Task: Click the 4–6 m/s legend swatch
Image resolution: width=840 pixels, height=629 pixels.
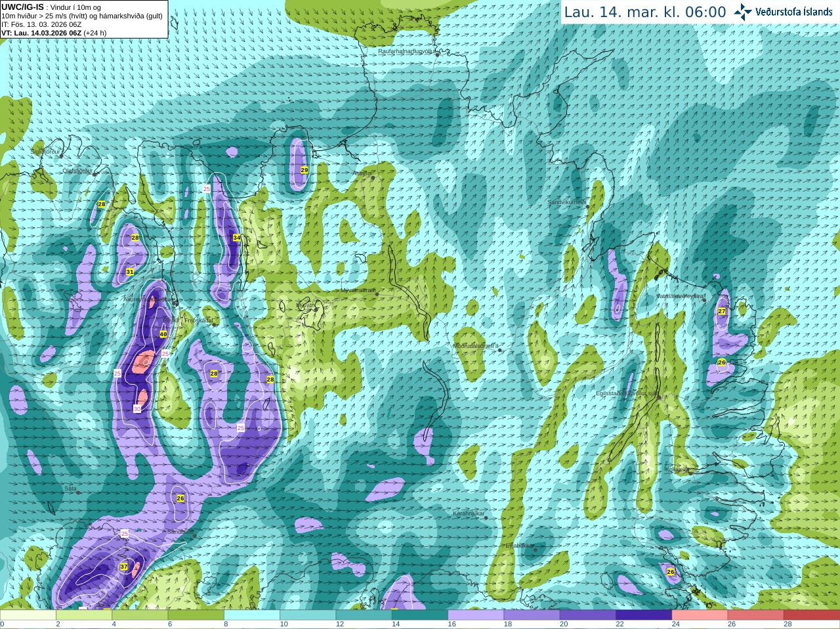Action: point(140,615)
